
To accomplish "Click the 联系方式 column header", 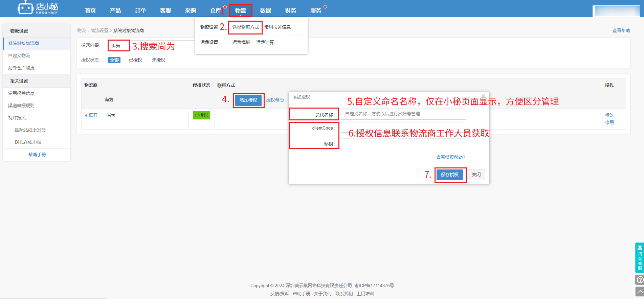I will tap(226, 85).
